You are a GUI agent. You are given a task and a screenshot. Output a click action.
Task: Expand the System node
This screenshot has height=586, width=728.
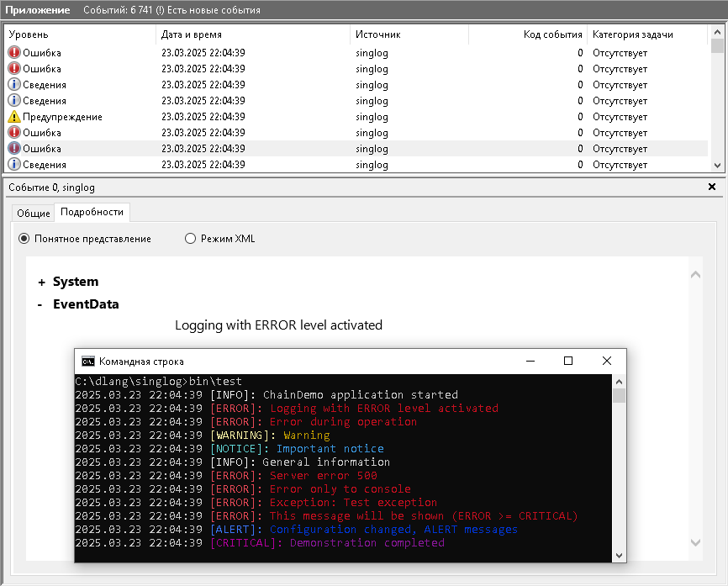click(41, 282)
